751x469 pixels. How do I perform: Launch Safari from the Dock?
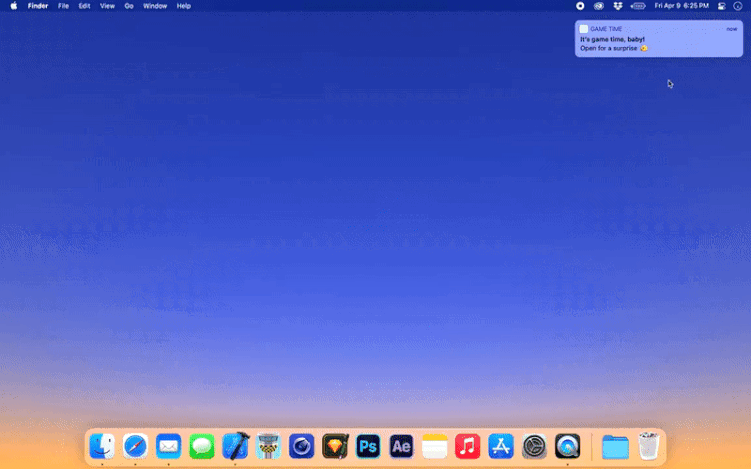(x=135, y=446)
